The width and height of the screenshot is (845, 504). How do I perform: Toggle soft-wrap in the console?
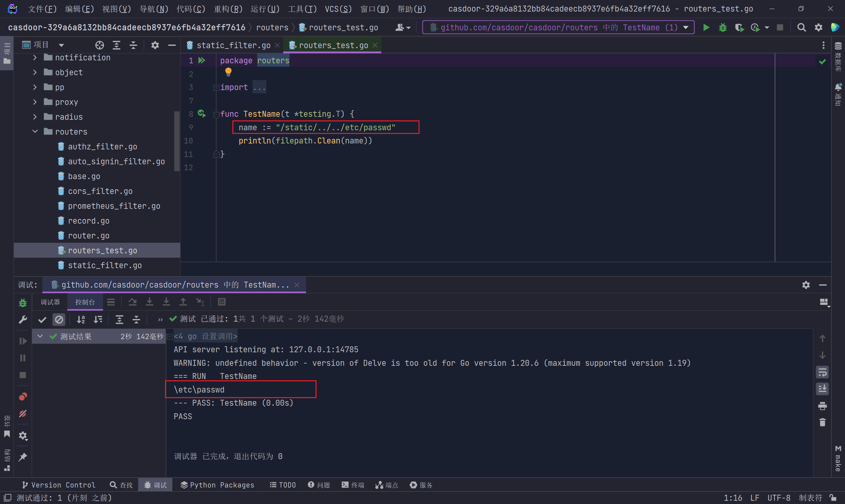coord(822,372)
